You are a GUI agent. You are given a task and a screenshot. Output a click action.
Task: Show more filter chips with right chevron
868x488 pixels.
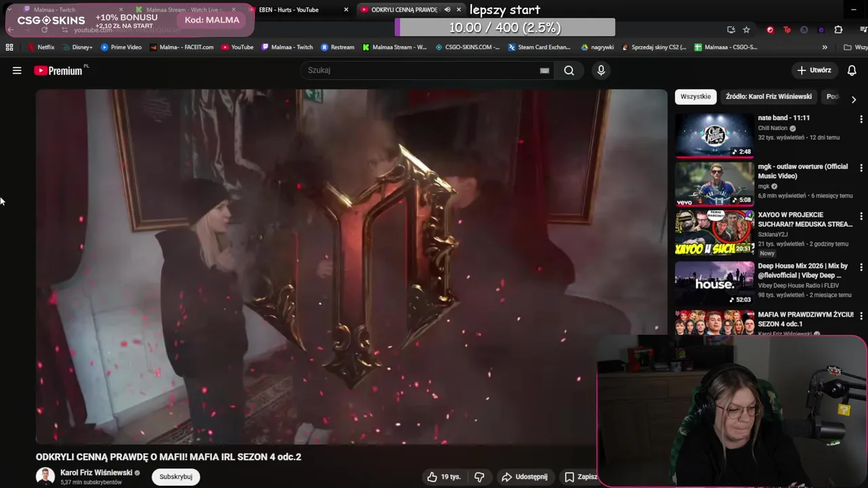point(854,99)
